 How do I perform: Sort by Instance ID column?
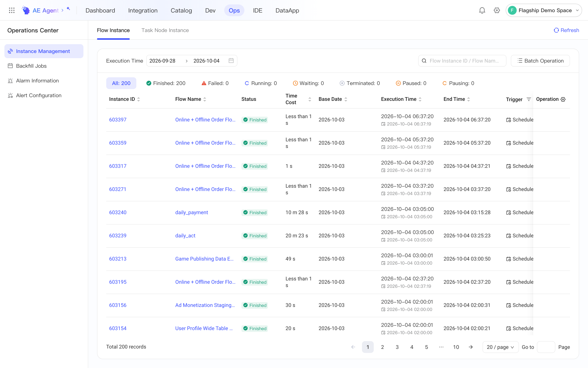click(139, 99)
